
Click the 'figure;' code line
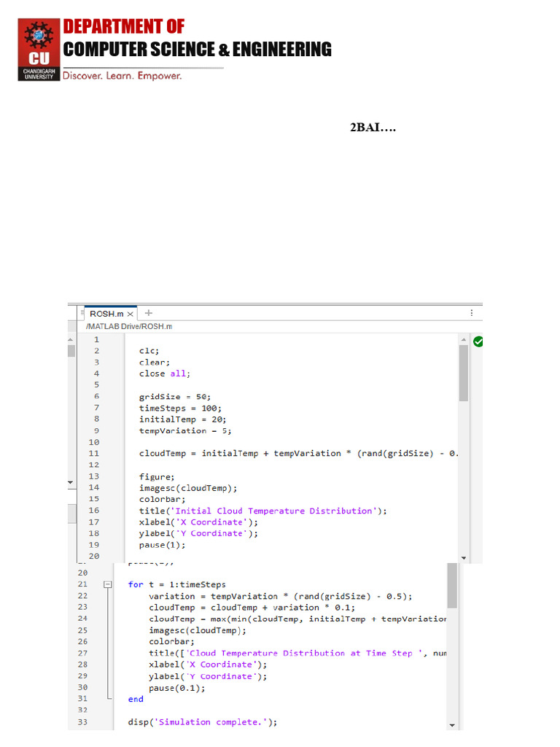(x=157, y=477)
